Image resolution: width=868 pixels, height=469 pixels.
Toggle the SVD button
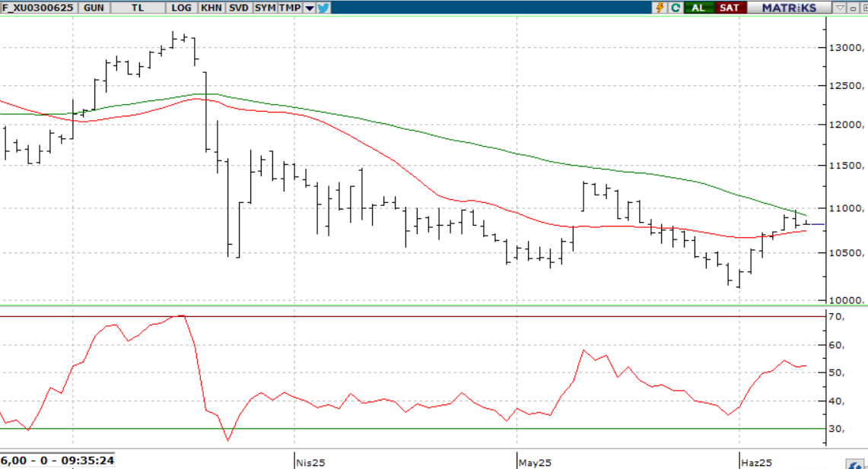(239, 8)
